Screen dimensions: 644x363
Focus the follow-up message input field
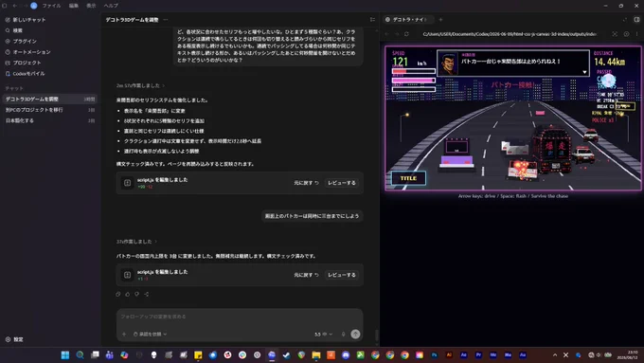click(240, 317)
